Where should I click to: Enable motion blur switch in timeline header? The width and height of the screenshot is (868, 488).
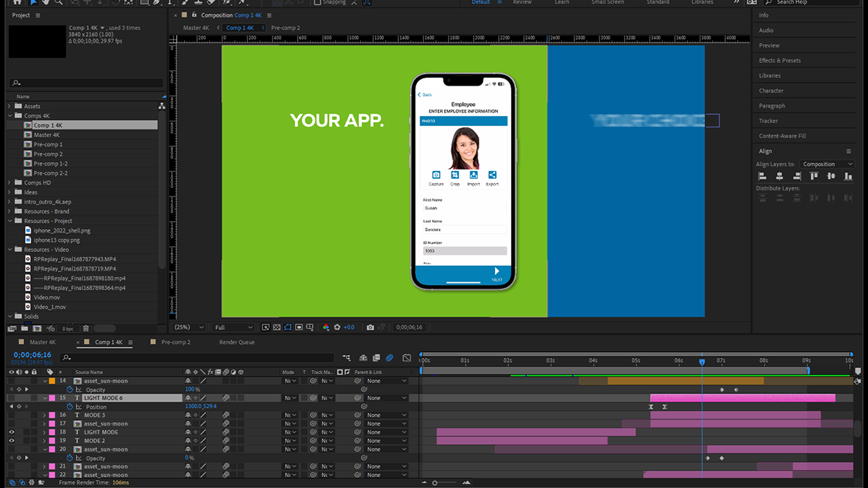(x=390, y=358)
